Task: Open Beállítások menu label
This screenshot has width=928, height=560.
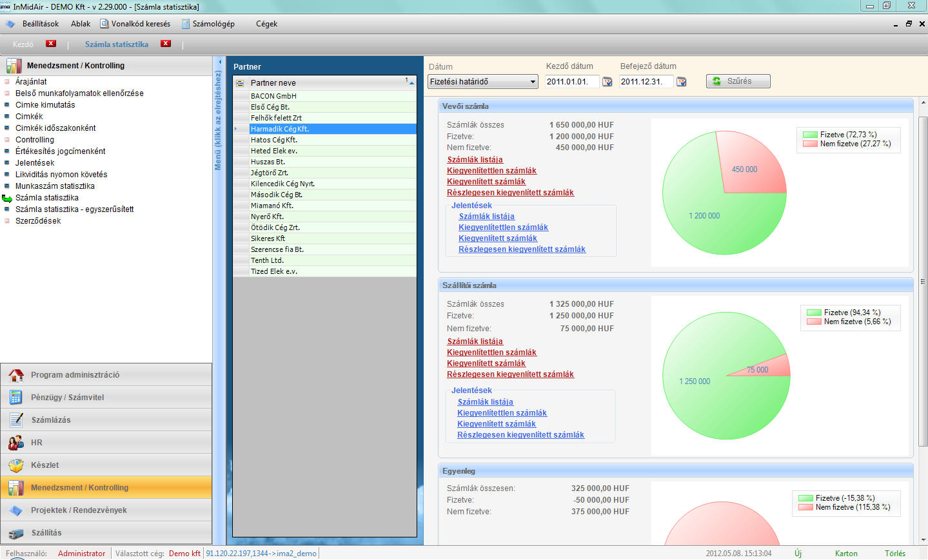Action: (x=41, y=24)
